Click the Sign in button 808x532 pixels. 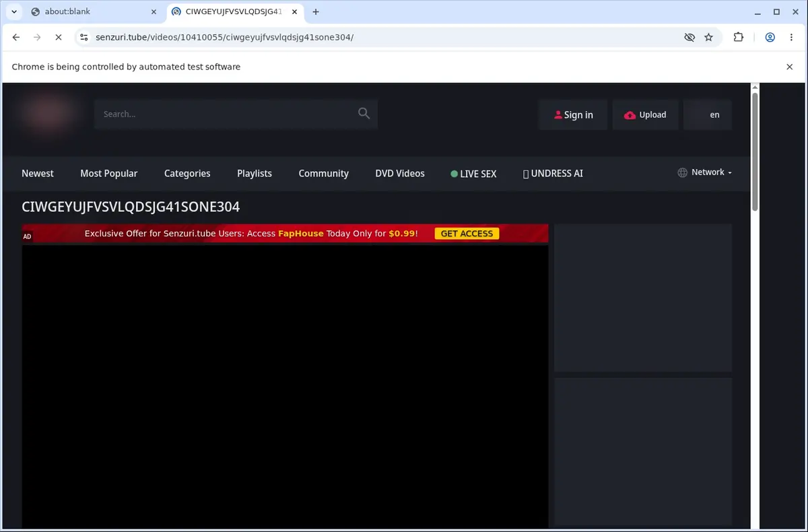click(x=573, y=114)
